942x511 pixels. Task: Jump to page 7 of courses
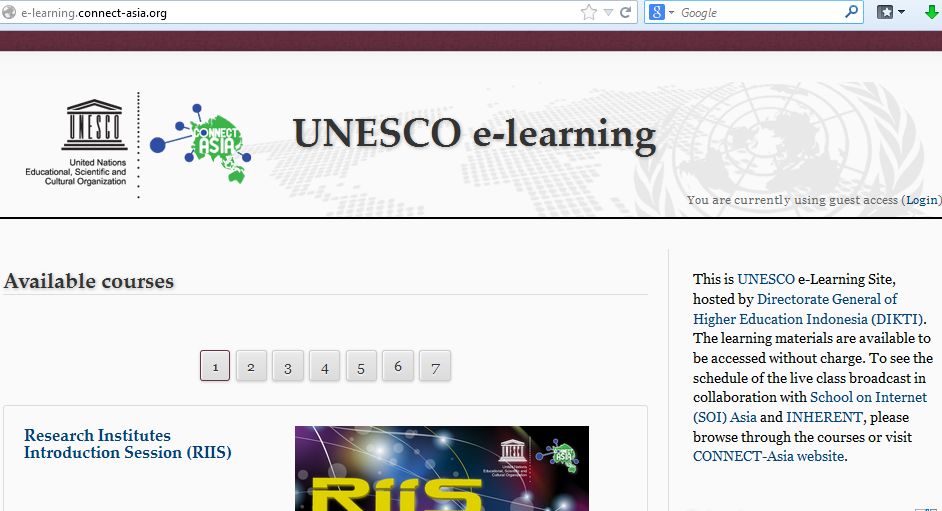pyautogui.click(x=435, y=366)
